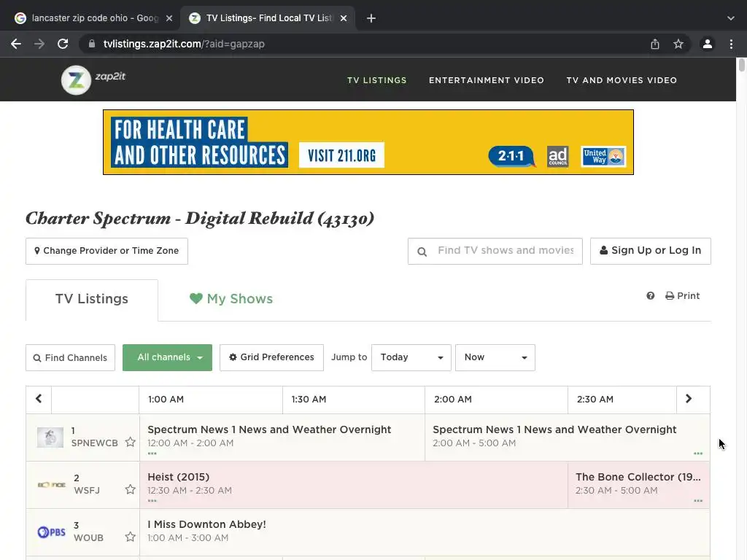Click the site info lock icon
This screenshot has width=747, height=560.
point(92,44)
